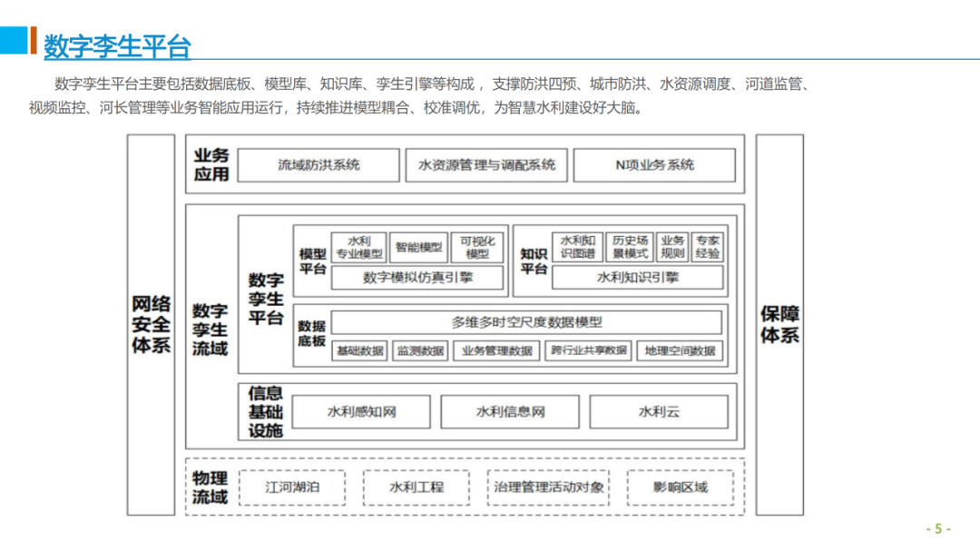The height and width of the screenshot is (552, 980).
Task: Click the 数字孪生平台 slide title
Action: [x=117, y=46]
